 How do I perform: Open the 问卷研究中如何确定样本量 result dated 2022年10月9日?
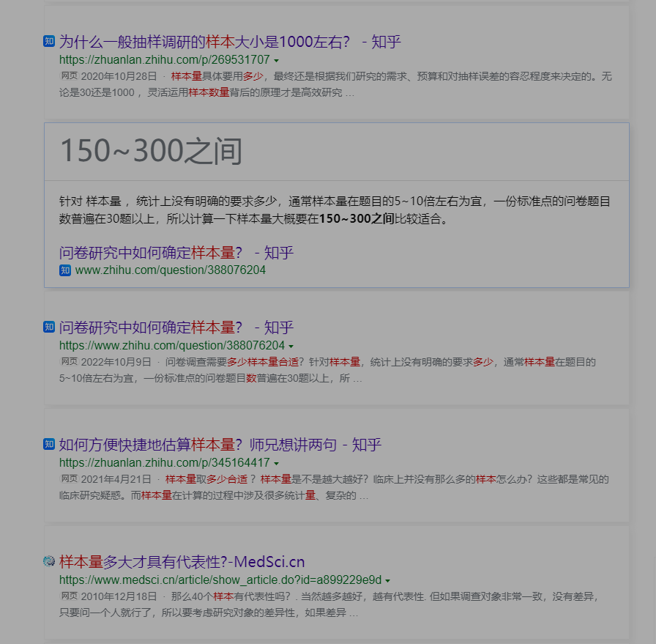click(x=176, y=327)
